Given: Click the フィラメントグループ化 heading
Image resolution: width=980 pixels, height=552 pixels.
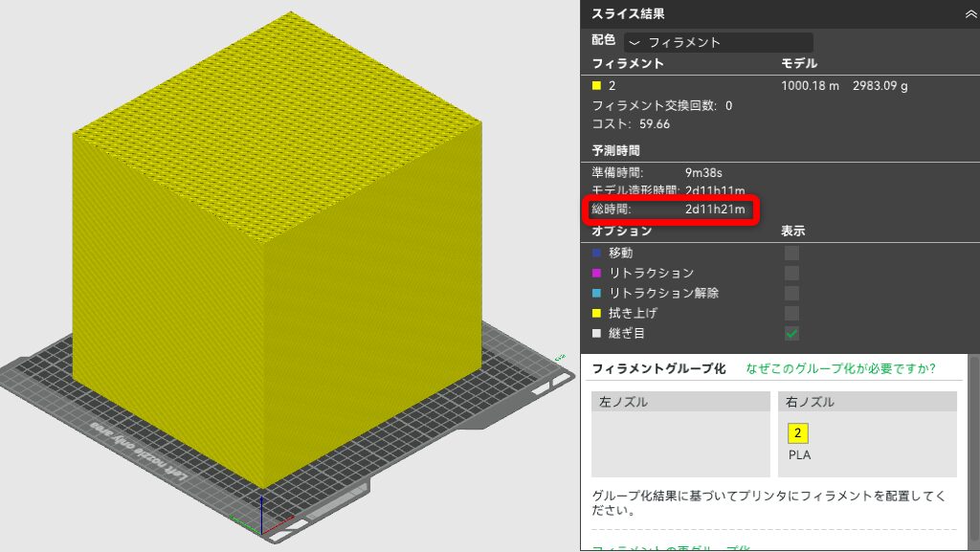Looking at the screenshot, I should (x=658, y=368).
